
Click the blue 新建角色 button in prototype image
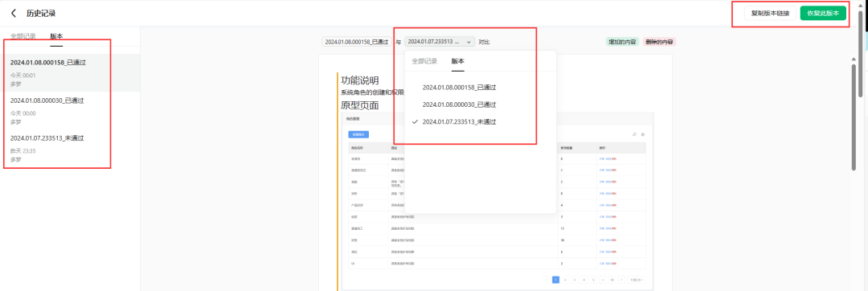coord(358,134)
